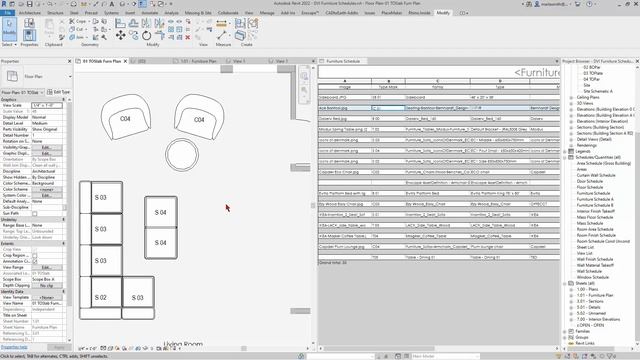This screenshot has width=640, height=360.
Task: Open Door Schedule in Project Browser
Action: pyautogui.click(x=589, y=181)
